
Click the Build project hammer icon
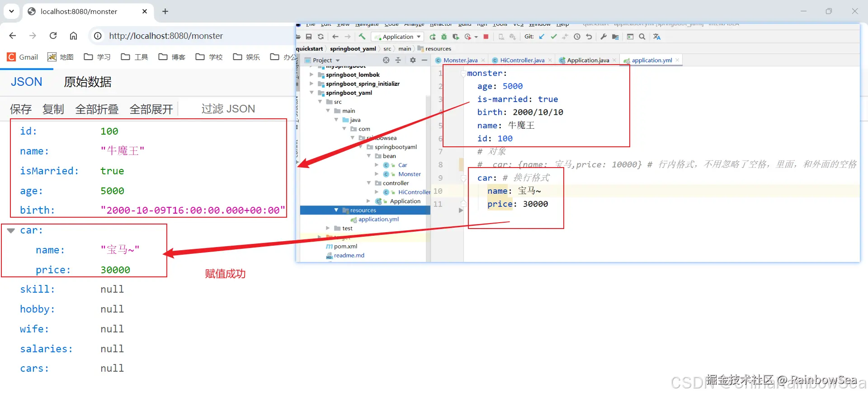[x=362, y=37]
